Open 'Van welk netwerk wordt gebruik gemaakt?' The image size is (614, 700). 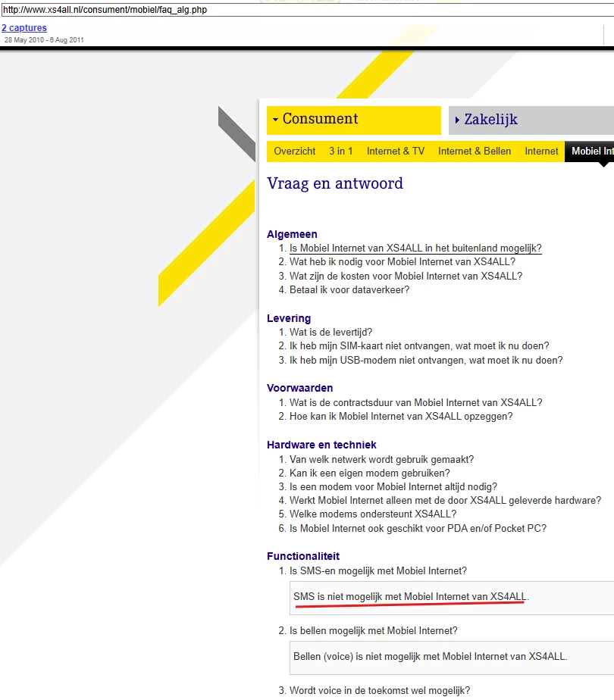click(381, 460)
